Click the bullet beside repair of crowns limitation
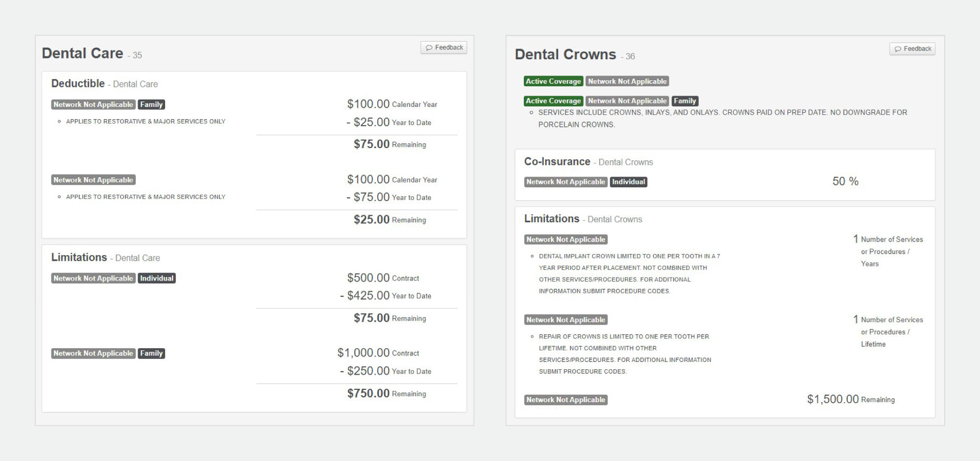This screenshot has width=980, height=461. coord(532,336)
